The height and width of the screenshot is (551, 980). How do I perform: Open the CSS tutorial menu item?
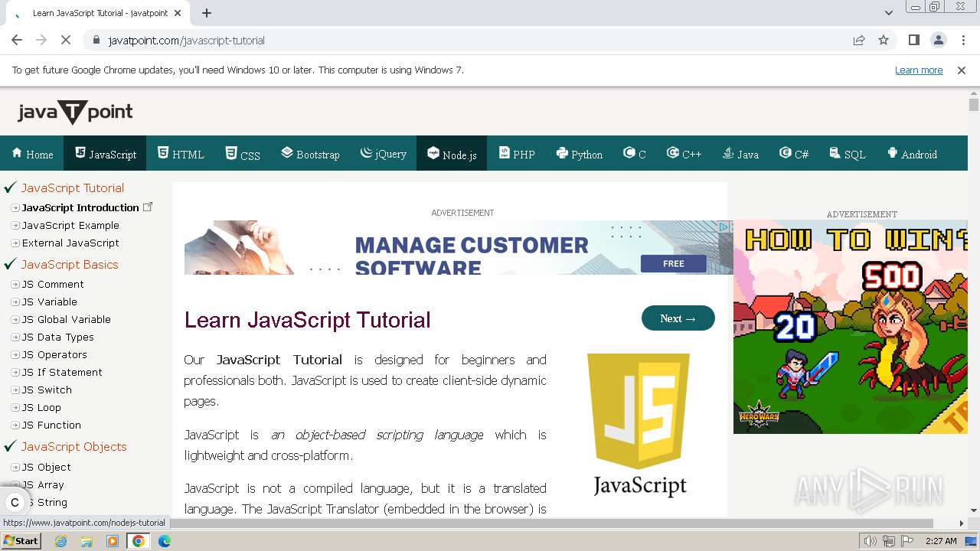(x=243, y=154)
